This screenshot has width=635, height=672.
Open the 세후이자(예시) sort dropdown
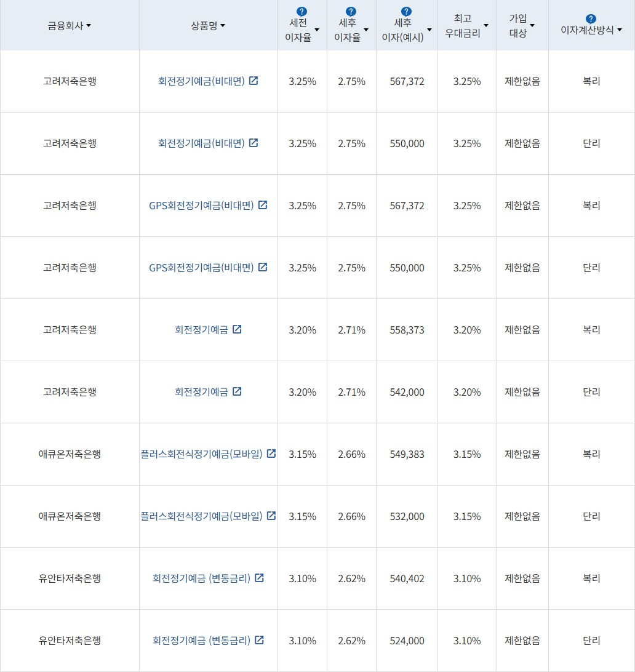tap(431, 30)
